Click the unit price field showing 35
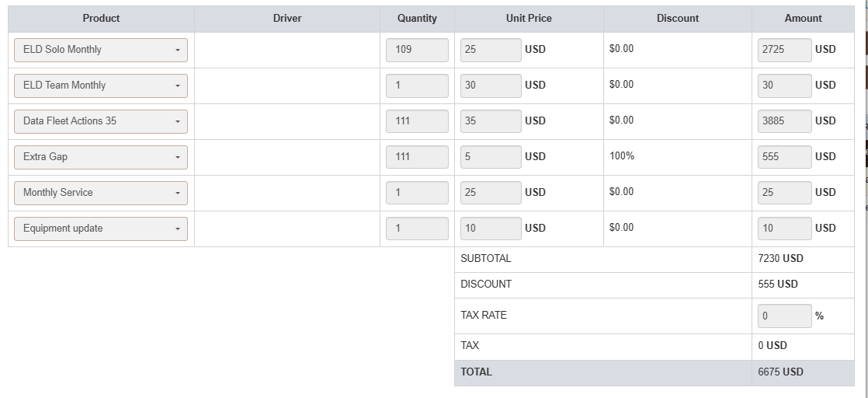The image size is (868, 398). pos(490,121)
